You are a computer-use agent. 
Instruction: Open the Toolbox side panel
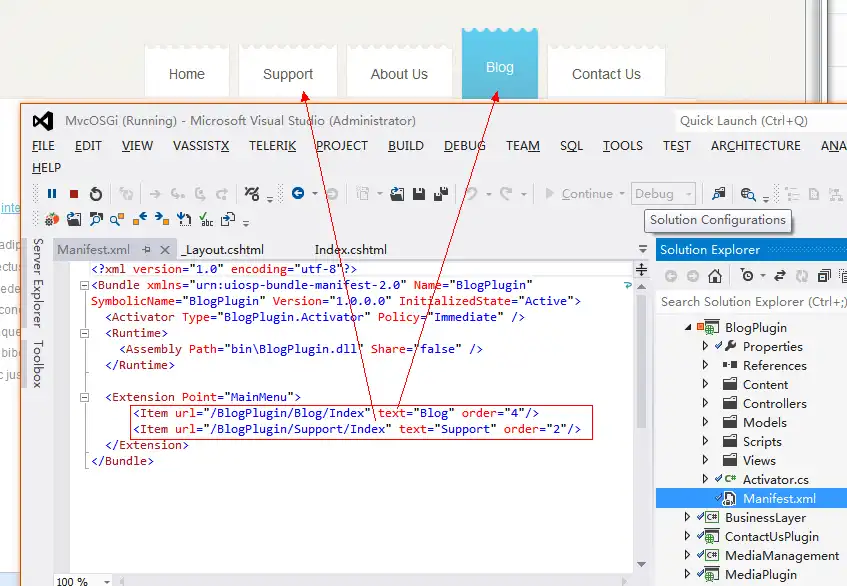coord(37,363)
